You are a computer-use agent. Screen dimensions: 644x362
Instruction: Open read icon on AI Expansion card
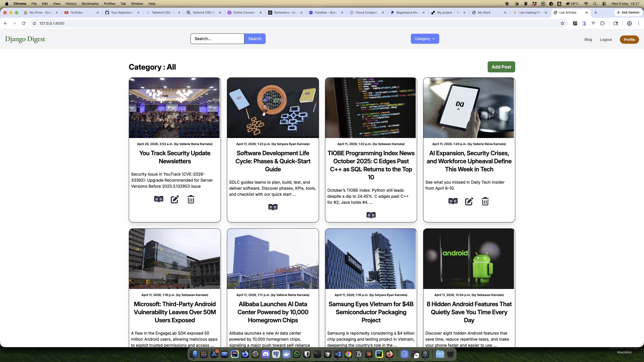point(453,201)
